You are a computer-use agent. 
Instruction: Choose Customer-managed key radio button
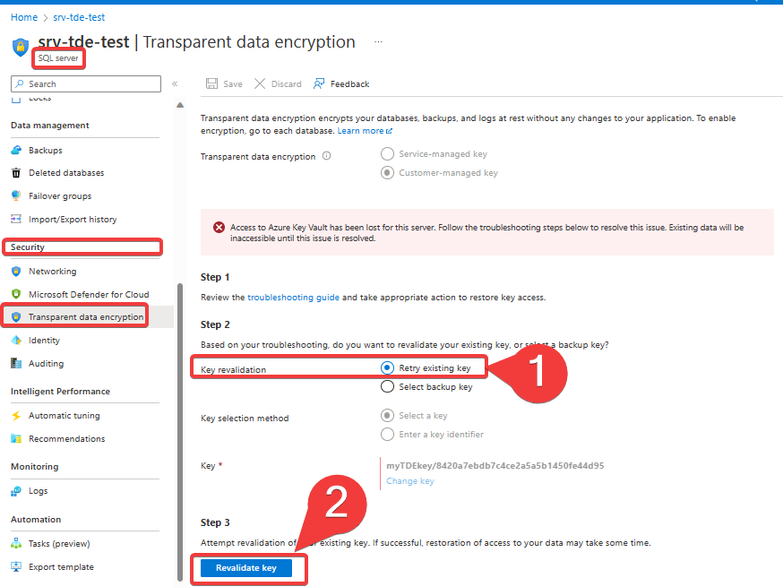pos(388,173)
